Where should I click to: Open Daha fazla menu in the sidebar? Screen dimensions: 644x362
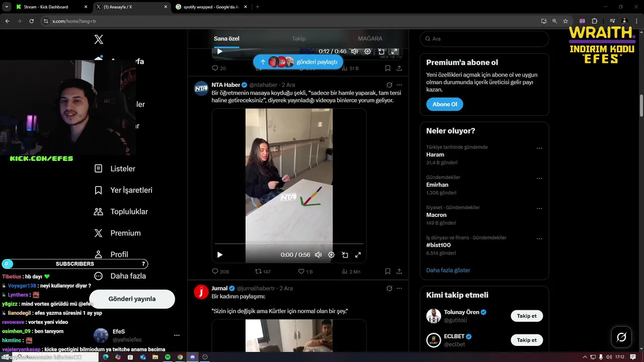(x=120, y=276)
